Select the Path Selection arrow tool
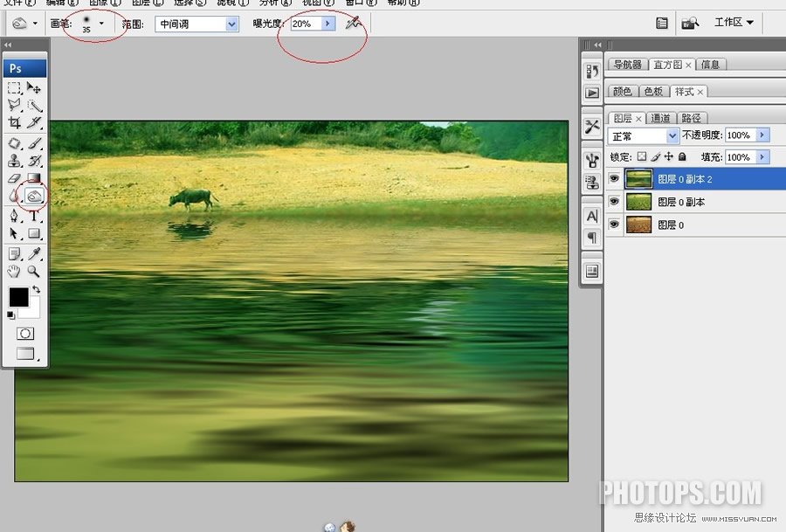Screen dimensions: 786x532 click(14, 233)
